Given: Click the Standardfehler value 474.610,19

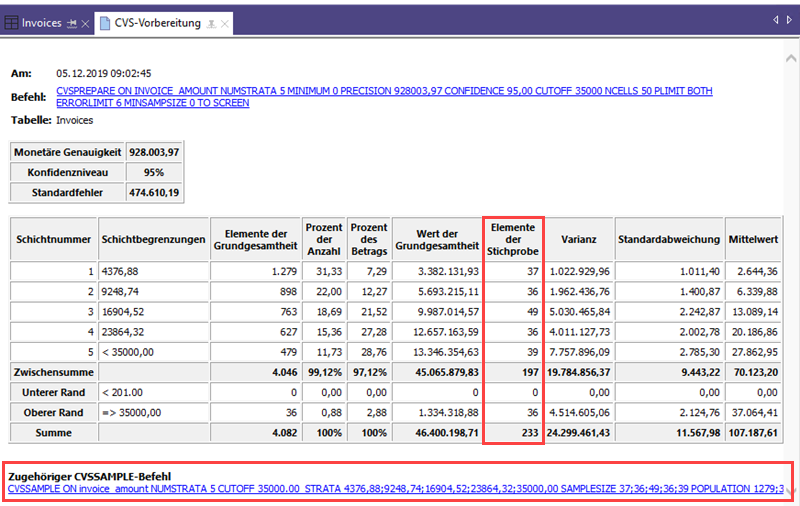Looking at the screenshot, I should [x=154, y=191].
